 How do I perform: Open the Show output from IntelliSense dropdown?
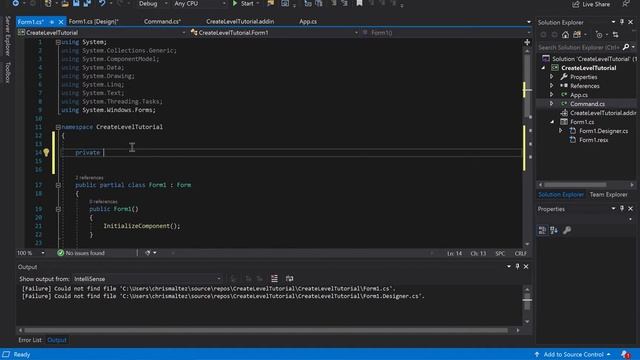click(x=147, y=279)
